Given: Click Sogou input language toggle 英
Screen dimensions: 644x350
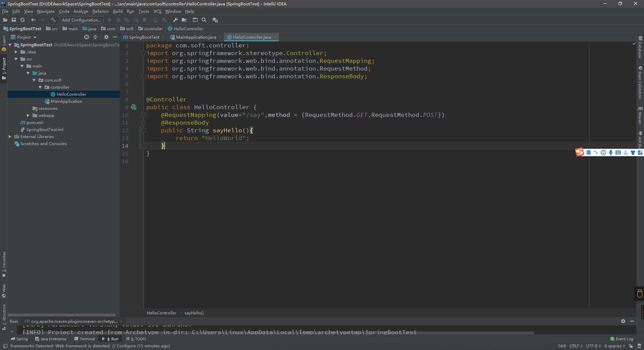Looking at the screenshot, I should 589,152.
